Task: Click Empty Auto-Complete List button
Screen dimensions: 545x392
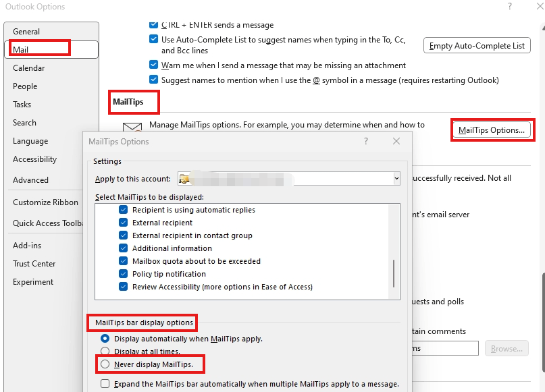Action: tap(477, 45)
